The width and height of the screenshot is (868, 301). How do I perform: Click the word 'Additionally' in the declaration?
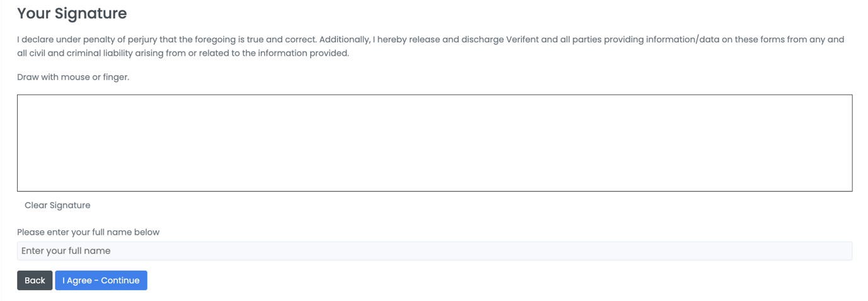344,39
